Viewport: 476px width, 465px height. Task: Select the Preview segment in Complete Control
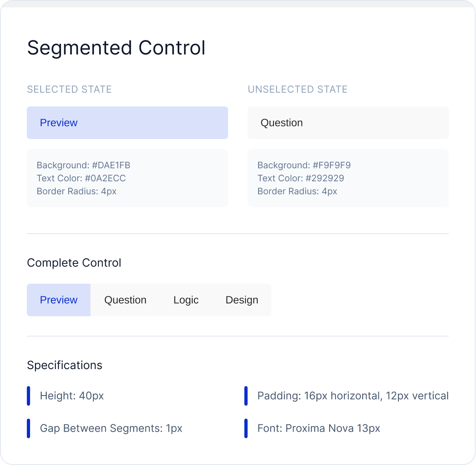(59, 300)
